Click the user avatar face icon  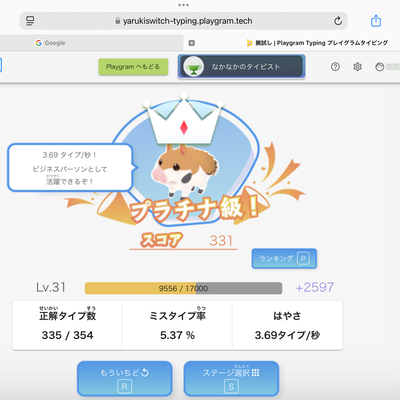pyautogui.click(x=379, y=67)
